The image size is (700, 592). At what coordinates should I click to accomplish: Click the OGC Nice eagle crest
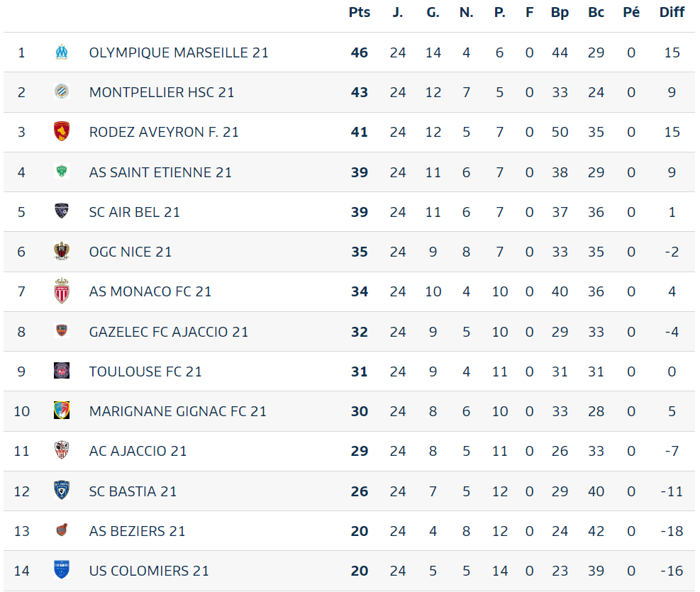(x=62, y=251)
